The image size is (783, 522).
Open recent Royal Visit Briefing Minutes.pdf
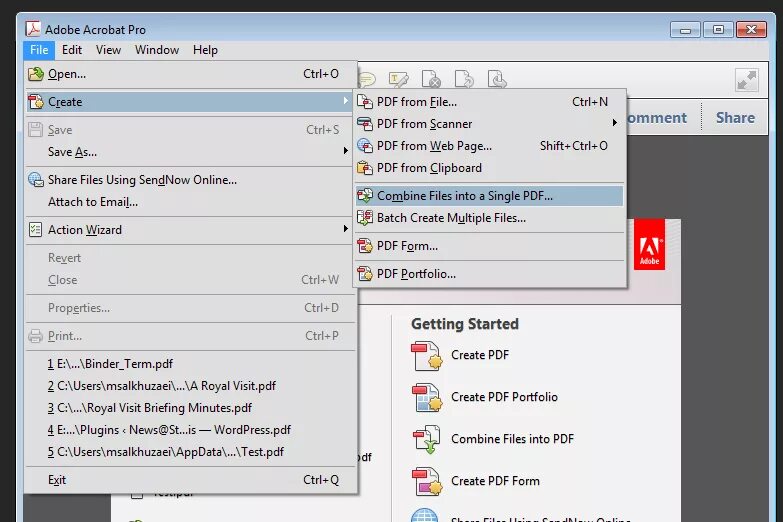click(x=190, y=408)
